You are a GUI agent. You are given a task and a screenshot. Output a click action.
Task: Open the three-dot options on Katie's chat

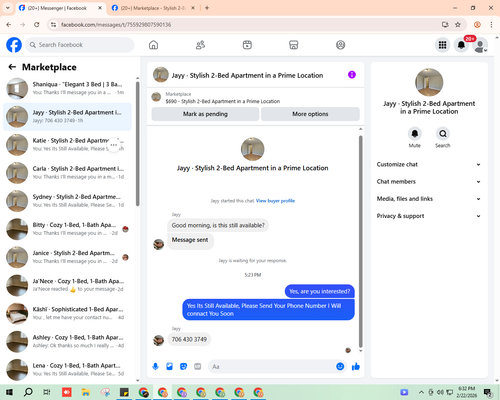point(114,145)
